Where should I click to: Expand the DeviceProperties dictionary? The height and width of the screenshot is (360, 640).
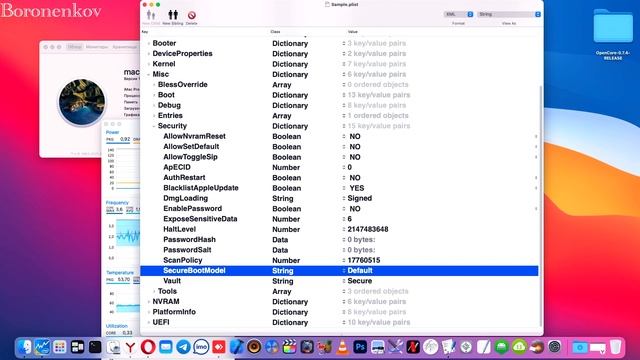coord(149,53)
